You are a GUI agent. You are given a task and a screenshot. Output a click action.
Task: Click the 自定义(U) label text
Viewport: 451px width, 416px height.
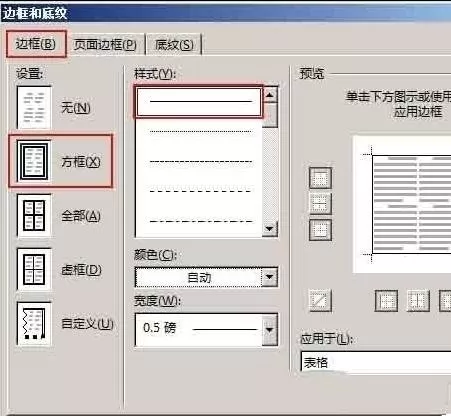pos(88,324)
